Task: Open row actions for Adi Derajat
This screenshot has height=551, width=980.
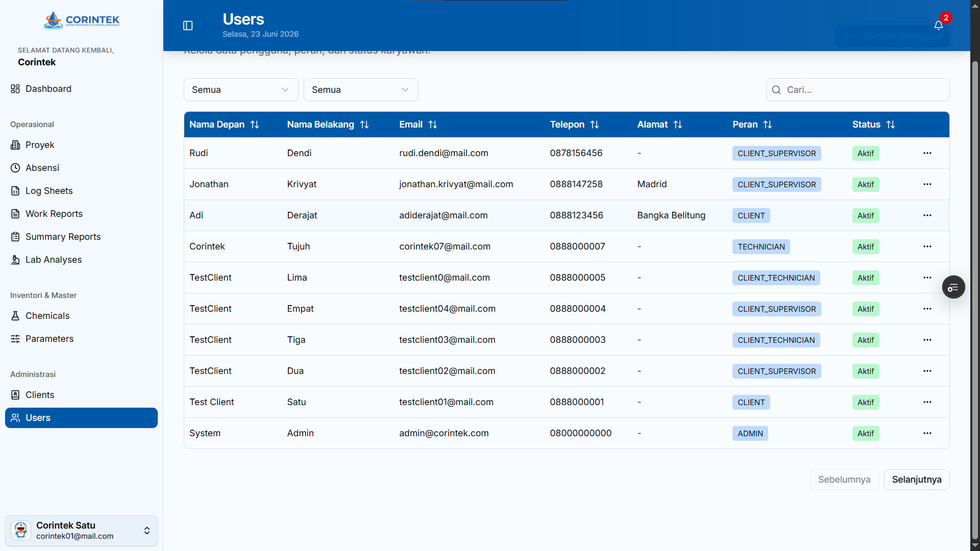Action: tap(927, 215)
